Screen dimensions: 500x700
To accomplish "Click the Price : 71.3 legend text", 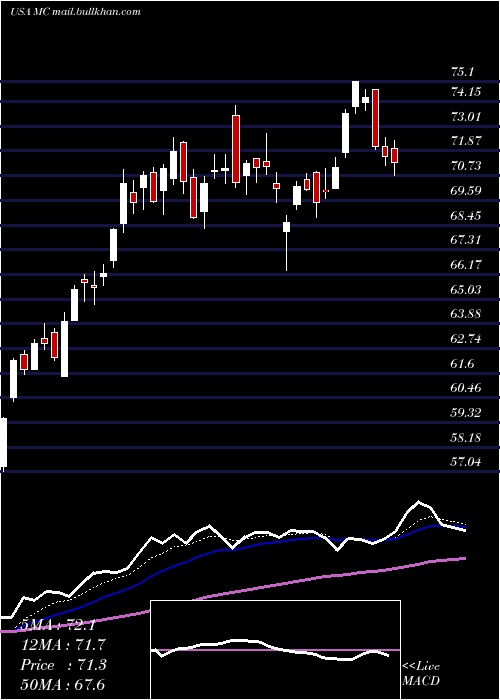I will point(63,665).
